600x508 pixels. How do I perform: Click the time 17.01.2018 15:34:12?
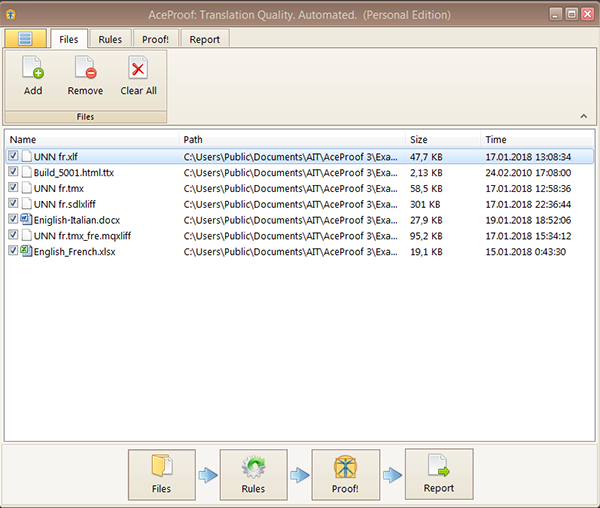pos(528,236)
